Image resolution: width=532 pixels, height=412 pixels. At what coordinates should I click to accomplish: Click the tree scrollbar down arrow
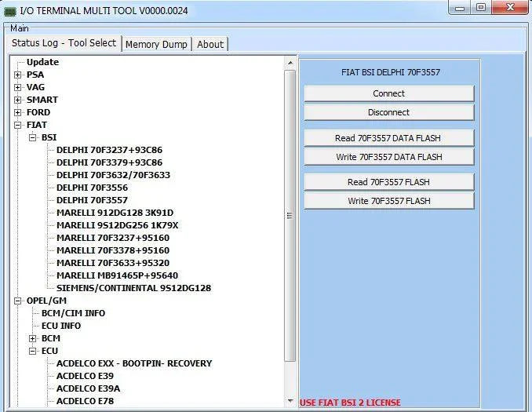(290, 401)
